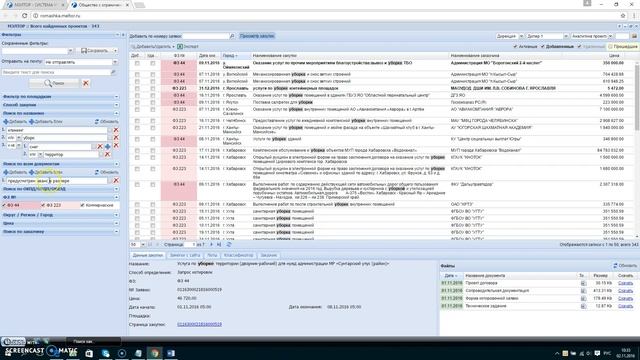
Task: Open the Добавить/Удалить toolbar menu
Action: (x=153, y=47)
